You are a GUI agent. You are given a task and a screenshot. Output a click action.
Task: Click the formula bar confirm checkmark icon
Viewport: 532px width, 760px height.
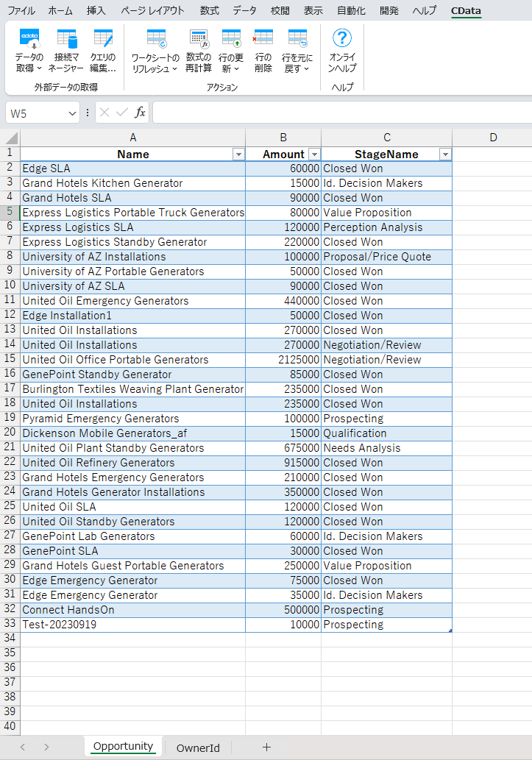click(x=122, y=113)
